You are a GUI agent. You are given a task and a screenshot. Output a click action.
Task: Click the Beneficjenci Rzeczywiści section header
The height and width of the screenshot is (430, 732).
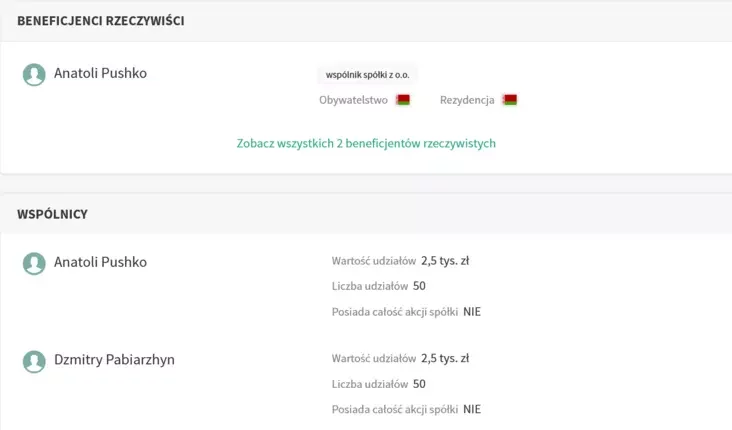click(x=100, y=21)
